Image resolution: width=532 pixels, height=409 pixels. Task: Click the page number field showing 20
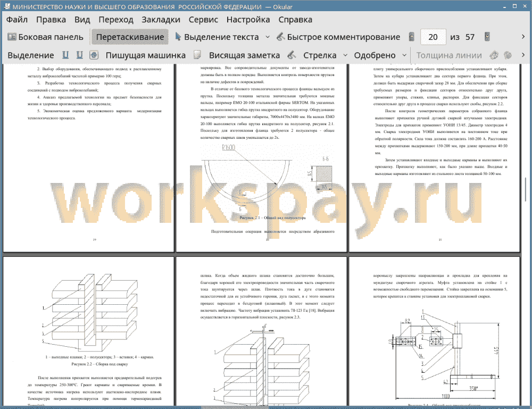coord(433,37)
